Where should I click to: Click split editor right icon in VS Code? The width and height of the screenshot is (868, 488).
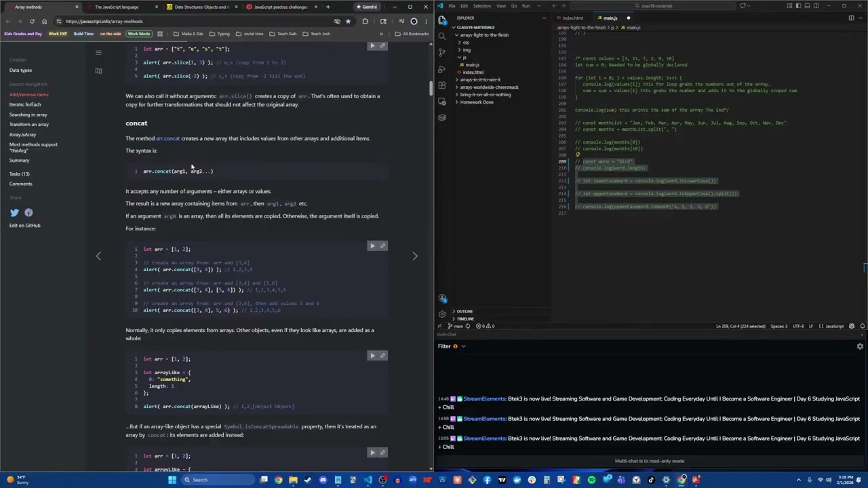851,18
